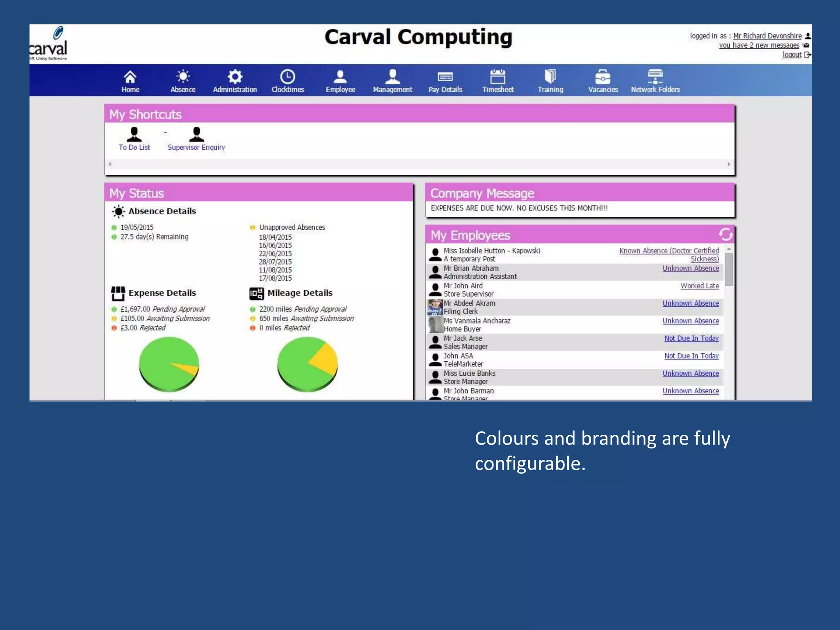Open the Absence sun icon
840x630 pixels.
(x=183, y=76)
